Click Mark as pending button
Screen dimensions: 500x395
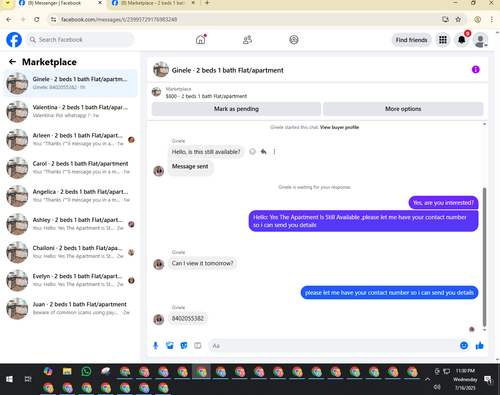pos(236,109)
